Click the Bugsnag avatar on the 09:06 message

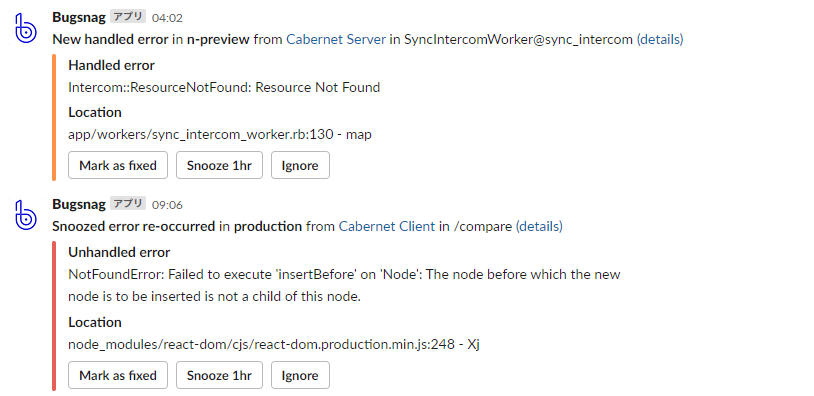coord(25,215)
